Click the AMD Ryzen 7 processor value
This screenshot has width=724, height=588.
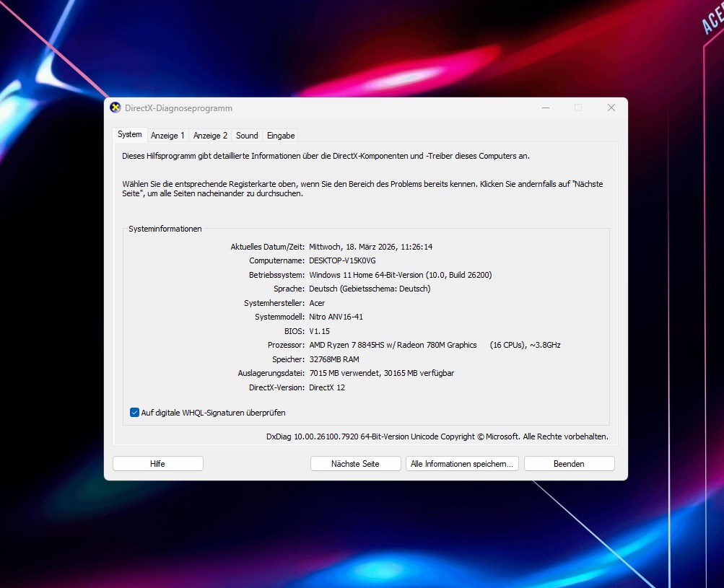click(393, 345)
